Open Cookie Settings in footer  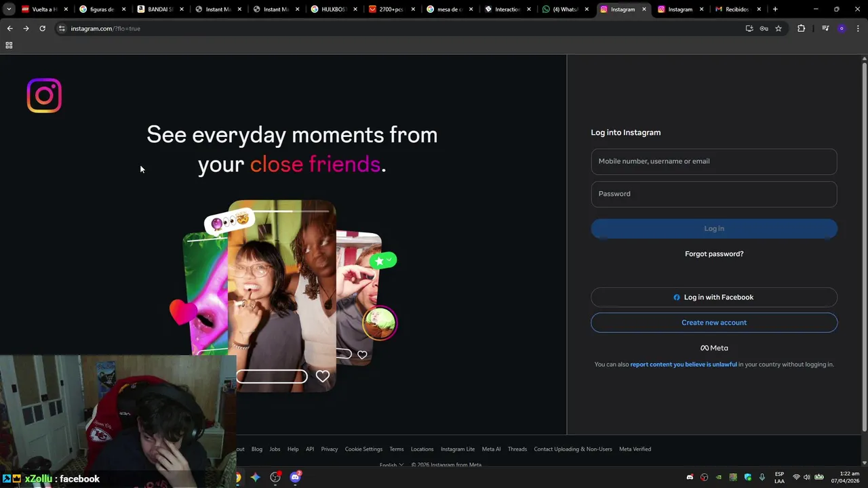(x=364, y=449)
